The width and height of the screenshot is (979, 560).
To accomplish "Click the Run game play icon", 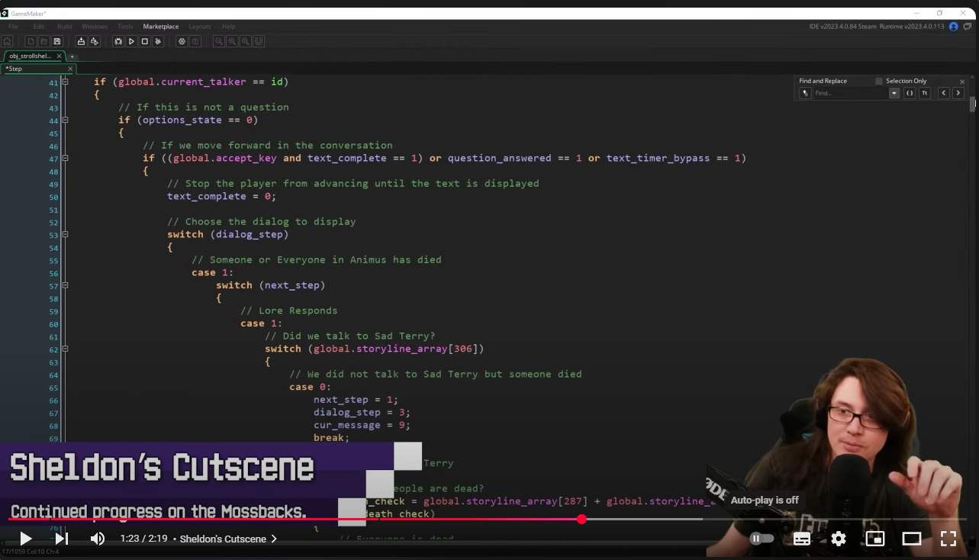I will click(x=131, y=41).
